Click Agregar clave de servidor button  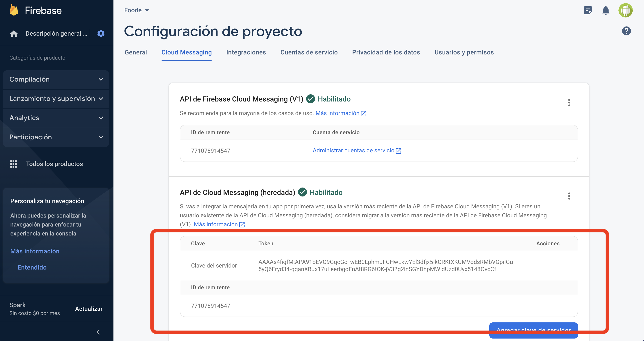coord(533,330)
